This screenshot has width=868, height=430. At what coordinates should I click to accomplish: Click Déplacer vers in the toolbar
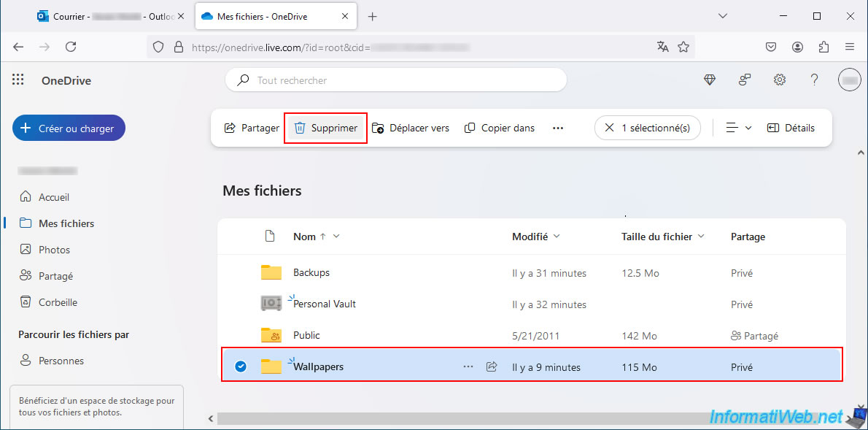410,128
